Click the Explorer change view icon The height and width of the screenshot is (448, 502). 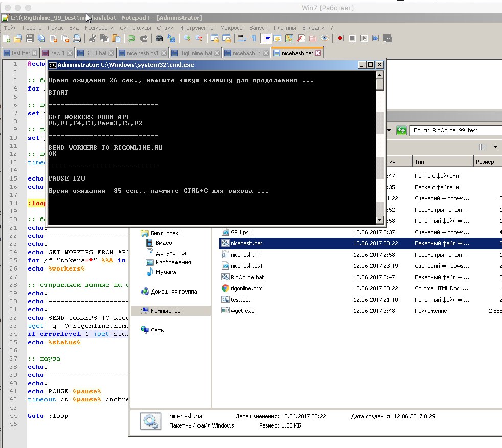coord(483,147)
